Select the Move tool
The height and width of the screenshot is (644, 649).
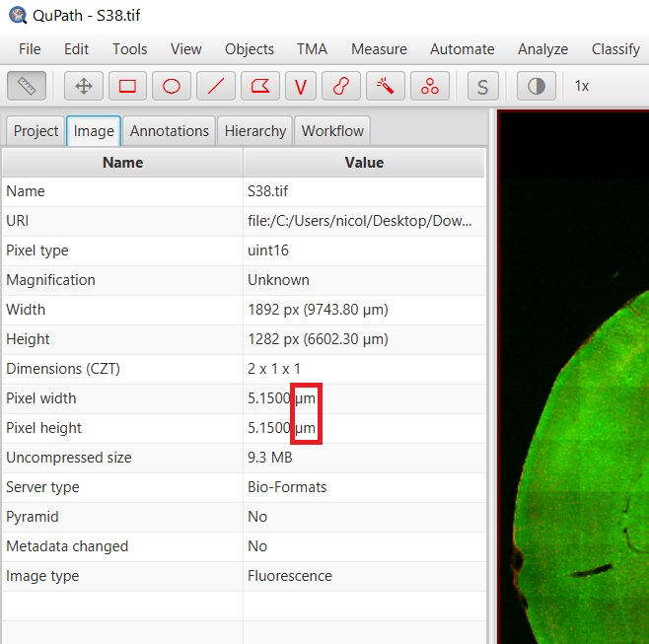(84, 86)
